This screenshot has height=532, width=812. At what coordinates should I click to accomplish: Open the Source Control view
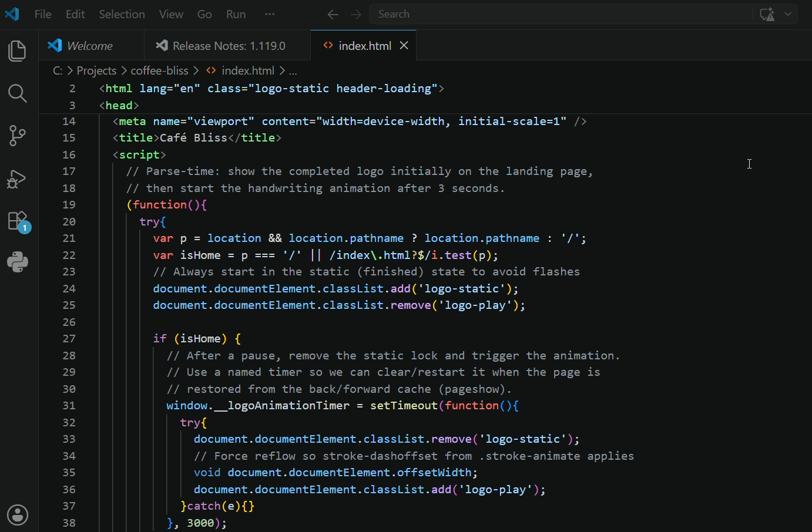tap(18, 136)
